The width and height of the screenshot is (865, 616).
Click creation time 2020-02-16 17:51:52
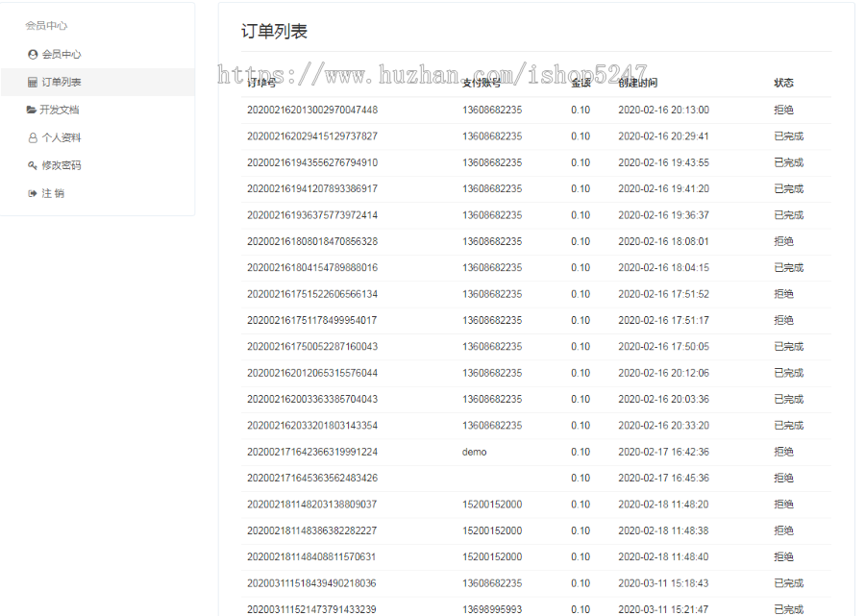(x=663, y=294)
